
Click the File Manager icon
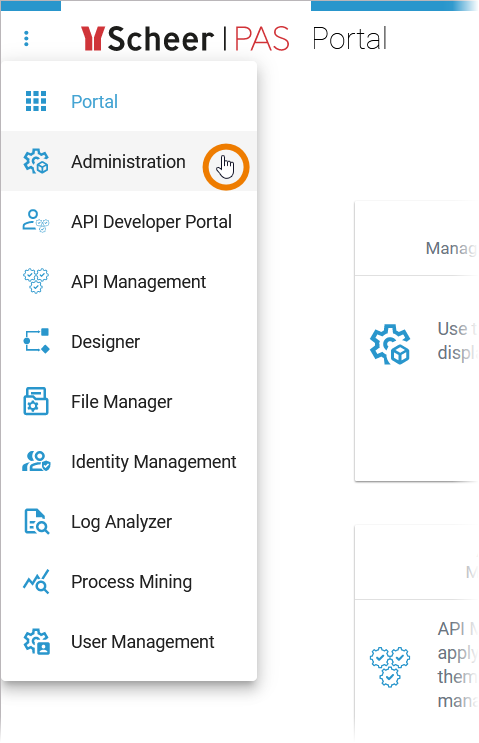pyautogui.click(x=36, y=401)
